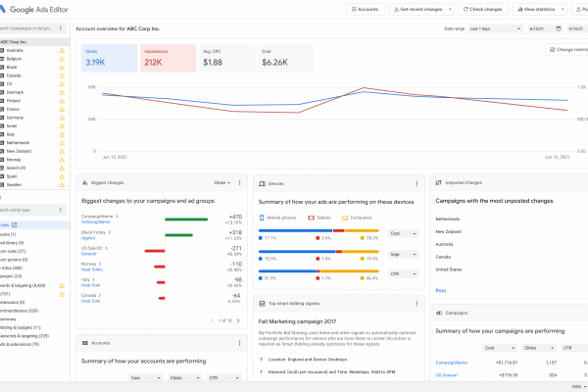Image resolution: width=588 pixels, height=392 pixels.
Task: Click warning icon next to New Zealand
Action: click(62, 151)
